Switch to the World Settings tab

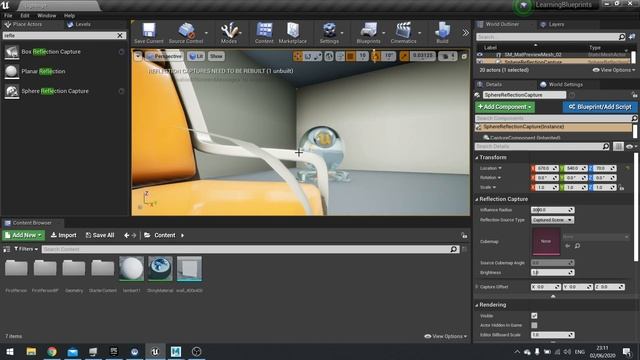point(562,84)
